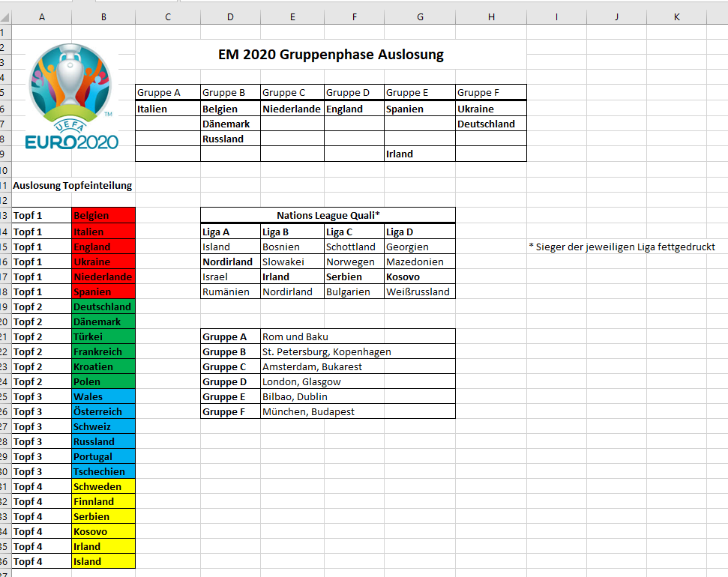This screenshot has width=728, height=577.
Task: Select the red 'Belgien' cell
Action: (x=103, y=215)
